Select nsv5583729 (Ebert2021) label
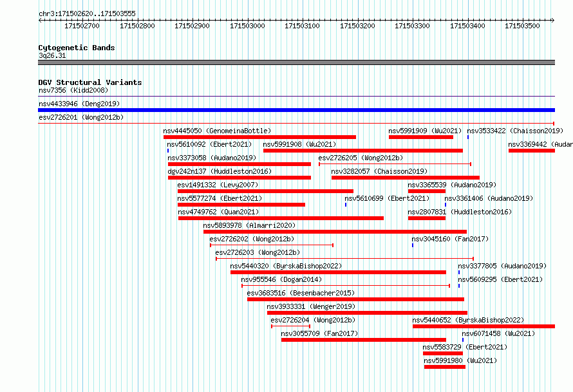The height and width of the screenshot is (392, 573). click(x=465, y=347)
